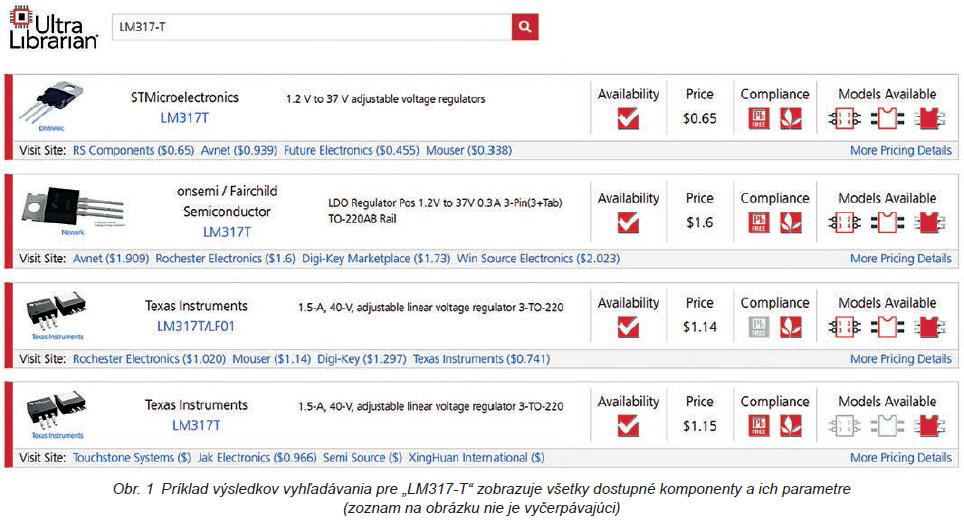964x530 pixels.
Task: Visit Texas Instruments ($0.741) link
Action: point(481,358)
